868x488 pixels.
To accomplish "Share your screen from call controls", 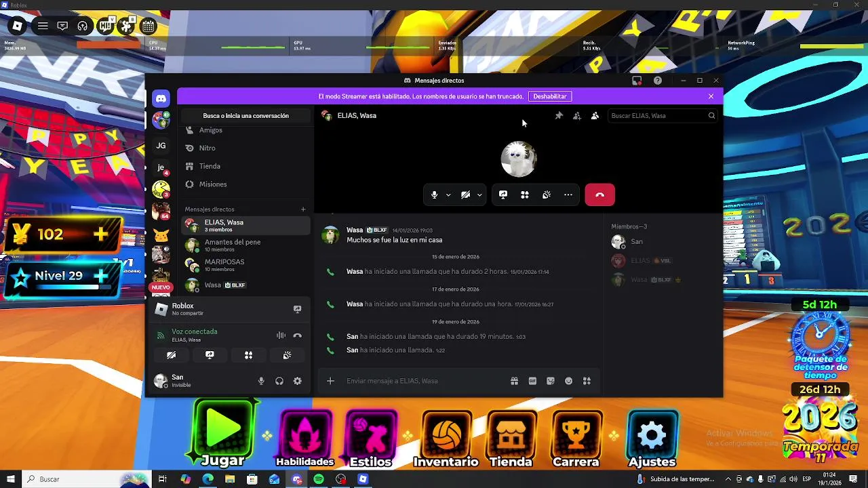I will [x=503, y=195].
